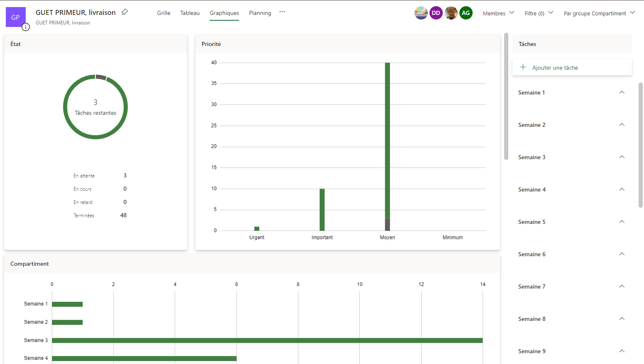Viewport: 644px width, 364px height.
Task: Open the more options ellipsis menu
Action: tap(282, 12)
